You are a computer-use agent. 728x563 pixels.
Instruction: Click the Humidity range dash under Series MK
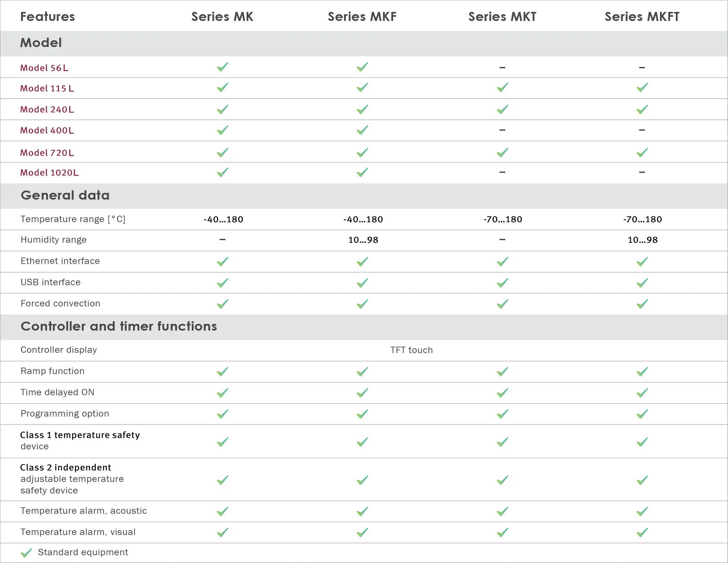(x=223, y=239)
